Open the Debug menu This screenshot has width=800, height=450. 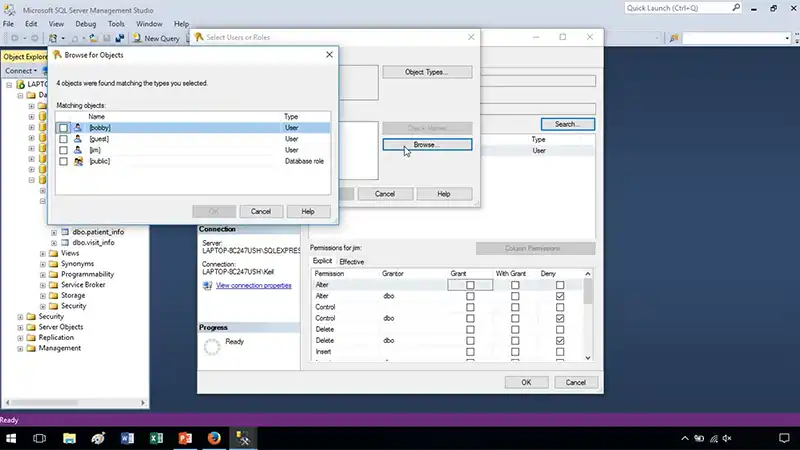(x=86, y=23)
